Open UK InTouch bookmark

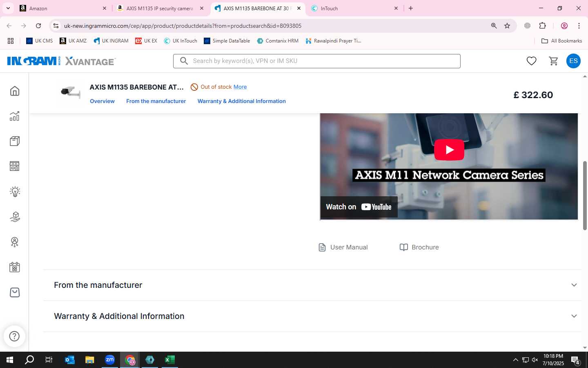click(180, 41)
